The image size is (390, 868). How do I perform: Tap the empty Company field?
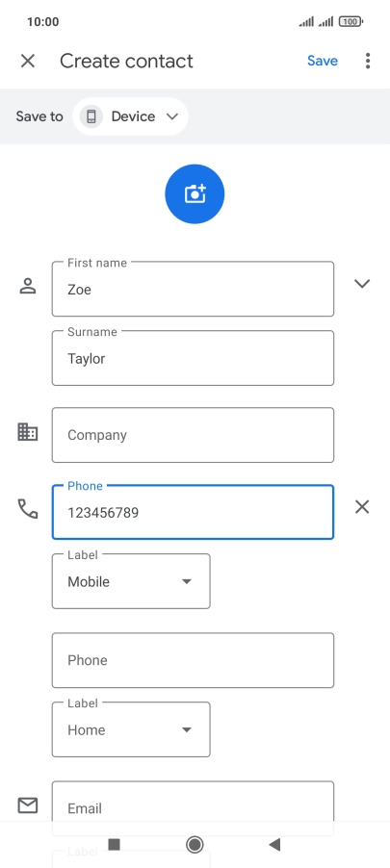[193, 435]
